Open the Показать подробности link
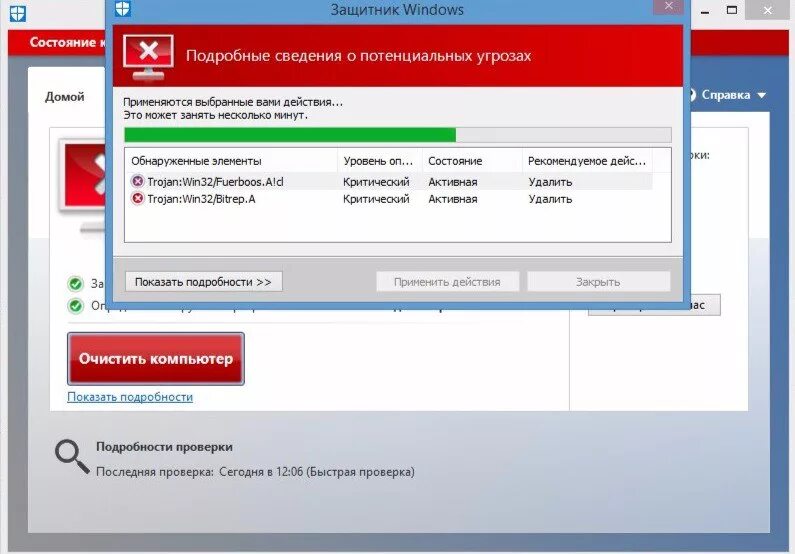This screenshot has height=554, width=795. [130, 397]
